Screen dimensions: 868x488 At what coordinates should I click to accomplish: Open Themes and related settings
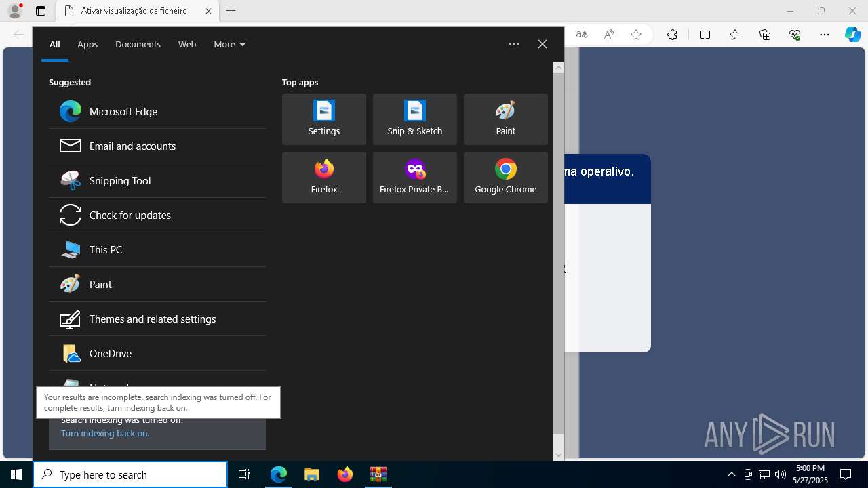(157, 319)
